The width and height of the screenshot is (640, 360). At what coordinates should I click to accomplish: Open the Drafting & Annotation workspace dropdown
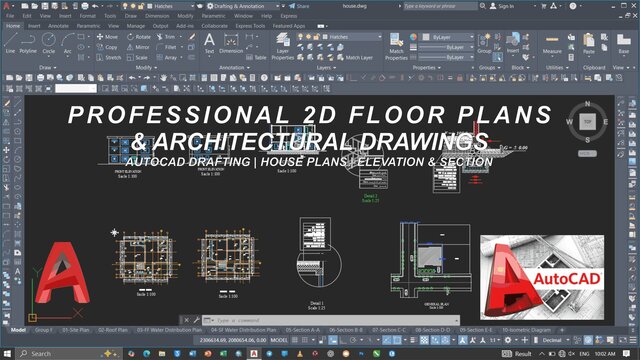tap(243, 6)
